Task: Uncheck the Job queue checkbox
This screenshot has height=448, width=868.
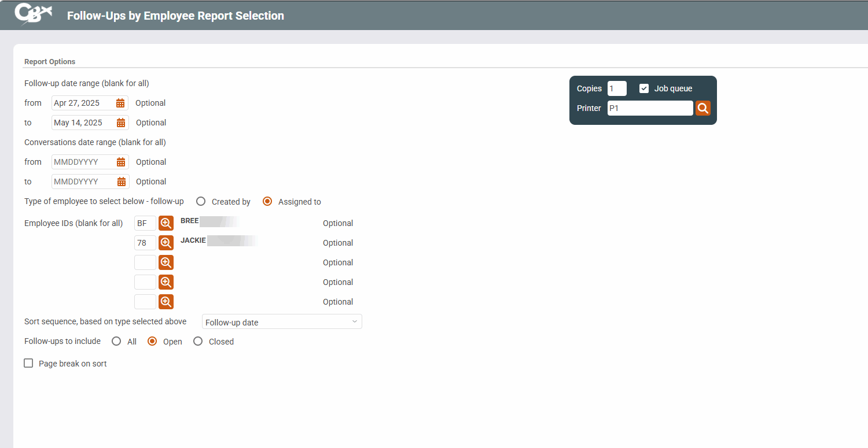Action: 644,88
